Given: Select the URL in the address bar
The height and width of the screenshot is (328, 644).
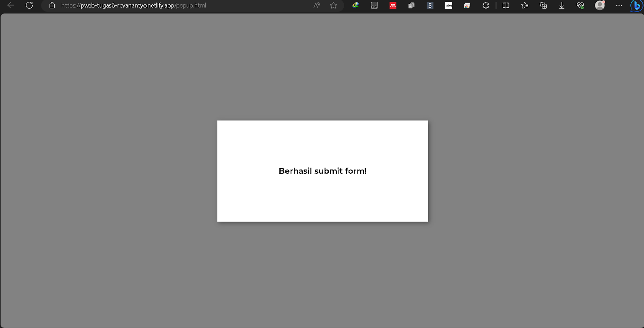Looking at the screenshot, I should 134,5.
